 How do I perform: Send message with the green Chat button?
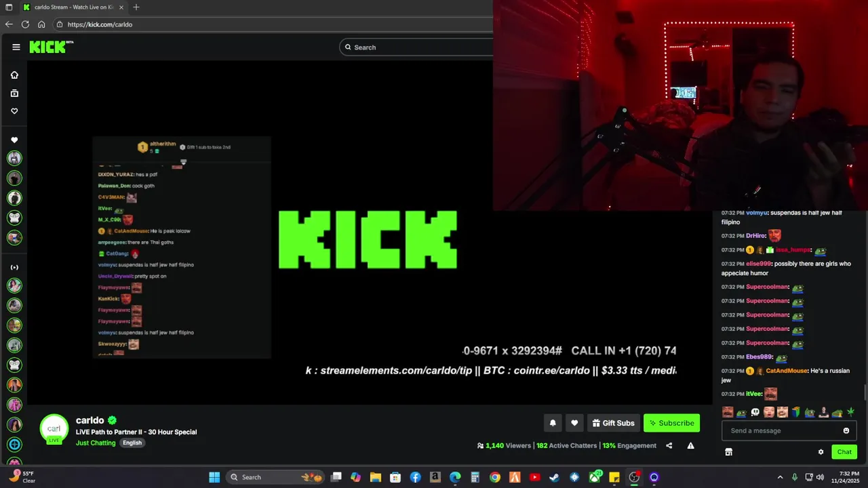coord(844,452)
